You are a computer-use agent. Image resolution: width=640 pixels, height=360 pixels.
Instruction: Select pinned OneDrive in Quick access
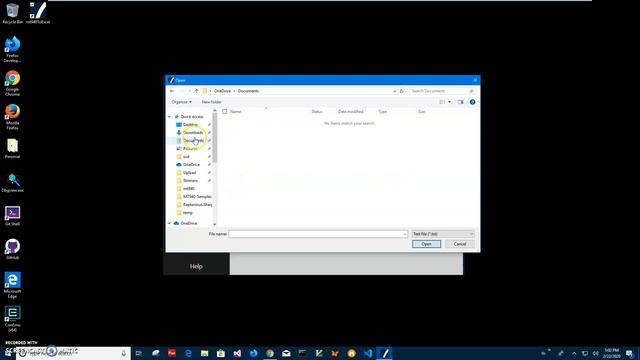click(x=191, y=164)
